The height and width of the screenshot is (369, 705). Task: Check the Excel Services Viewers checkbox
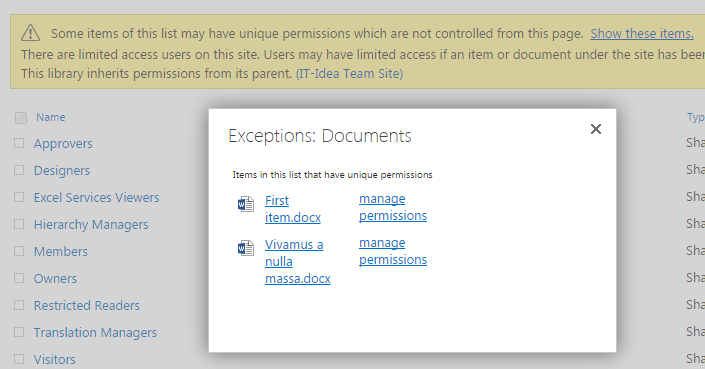pyautogui.click(x=19, y=197)
